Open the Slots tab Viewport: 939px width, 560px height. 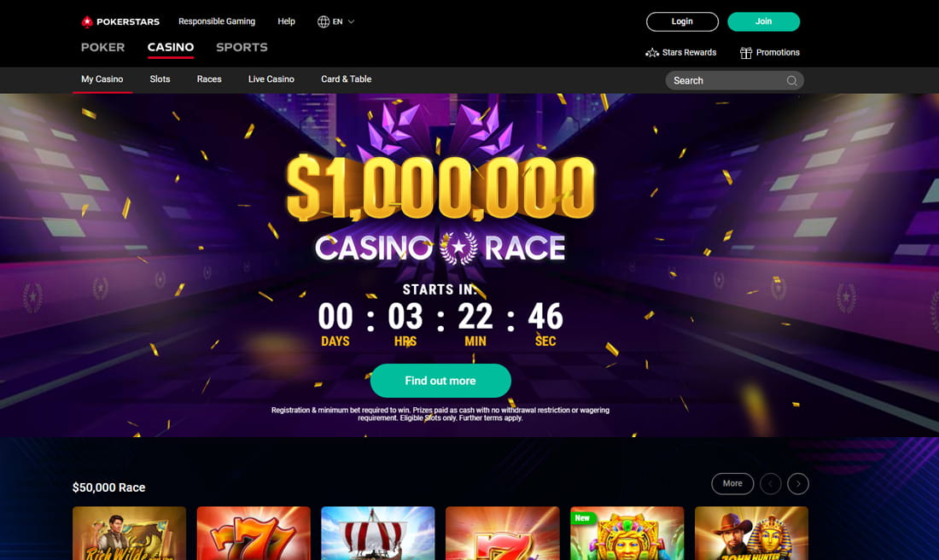point(160,79)
